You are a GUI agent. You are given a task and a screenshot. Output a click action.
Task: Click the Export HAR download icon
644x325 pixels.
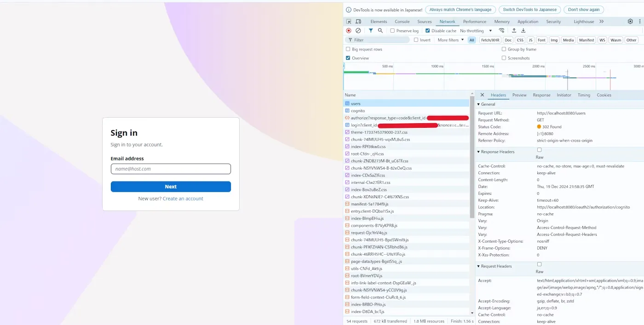(x=523, y=31)
